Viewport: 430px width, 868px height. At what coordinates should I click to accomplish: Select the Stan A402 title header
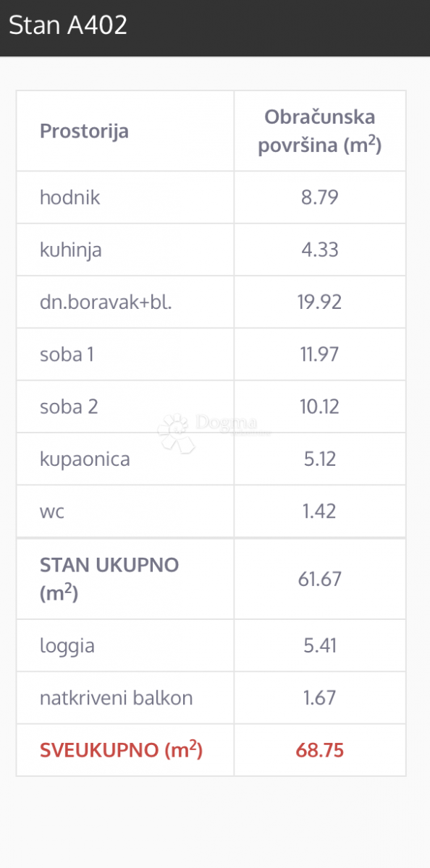(x=68, y=25)
